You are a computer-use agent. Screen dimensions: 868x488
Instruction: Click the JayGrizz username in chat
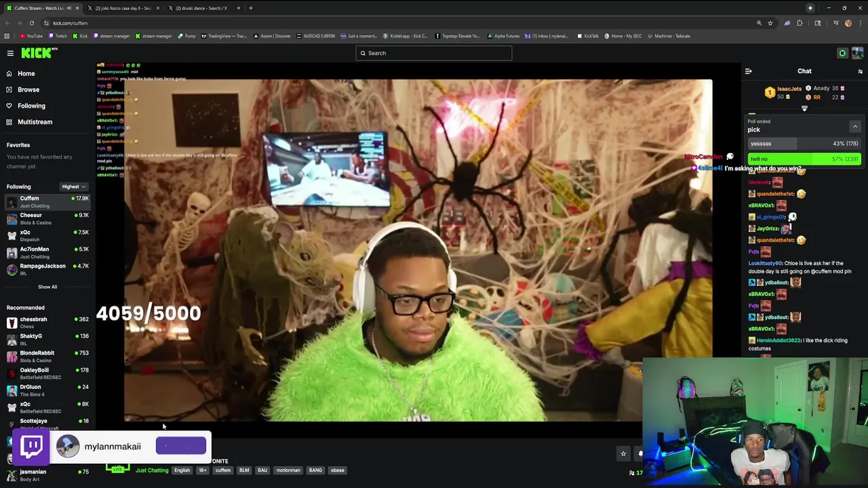pyautogui.click(x=768, y=228)
